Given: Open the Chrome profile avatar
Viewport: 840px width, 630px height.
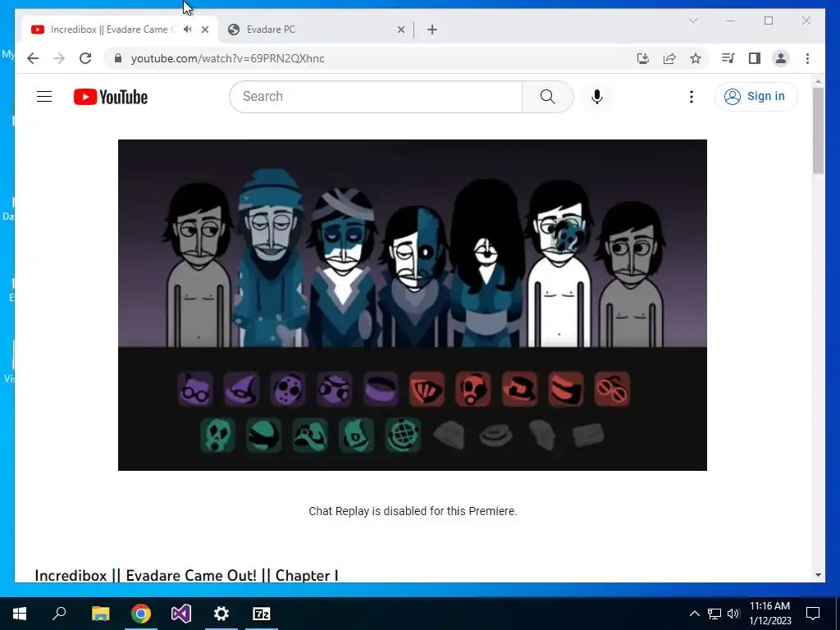Looking at the screenshot, I should point(781,58).
